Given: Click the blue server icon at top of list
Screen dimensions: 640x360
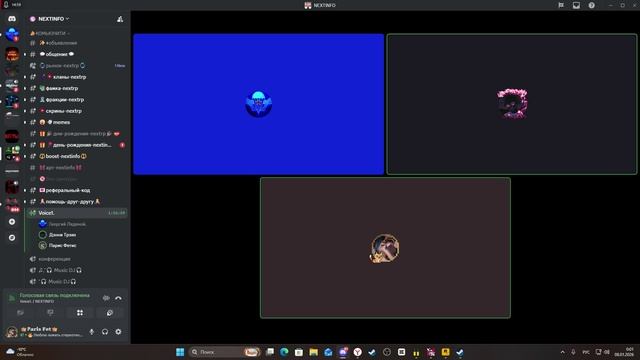Looking at the screenshot, I should tap(12, 35).
